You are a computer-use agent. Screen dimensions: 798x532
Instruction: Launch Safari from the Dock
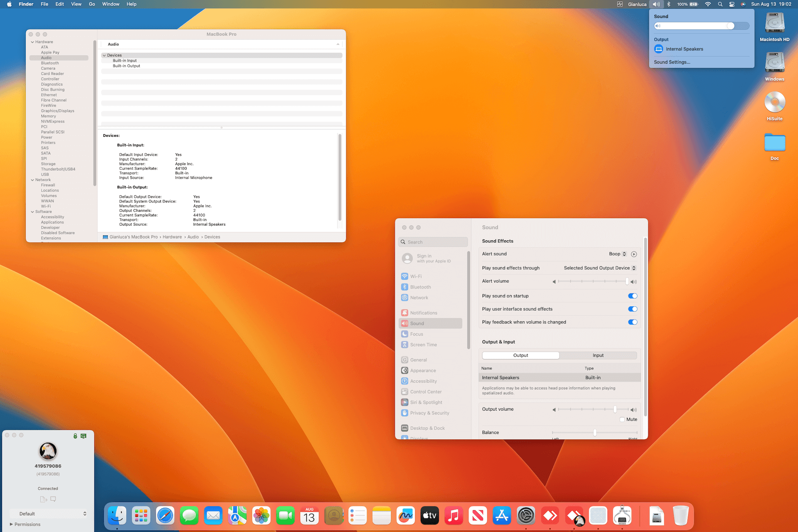(x=165, y=516)
